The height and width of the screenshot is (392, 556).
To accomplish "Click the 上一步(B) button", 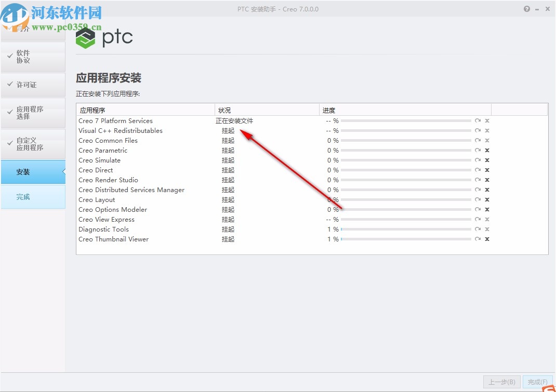I will click(502, 382).
